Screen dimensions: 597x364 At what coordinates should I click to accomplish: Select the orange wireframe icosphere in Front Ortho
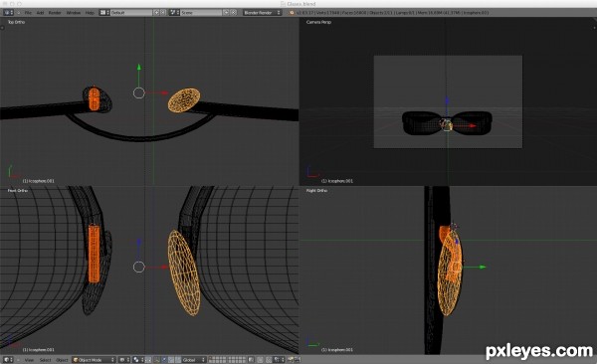(x=184, y=273)
